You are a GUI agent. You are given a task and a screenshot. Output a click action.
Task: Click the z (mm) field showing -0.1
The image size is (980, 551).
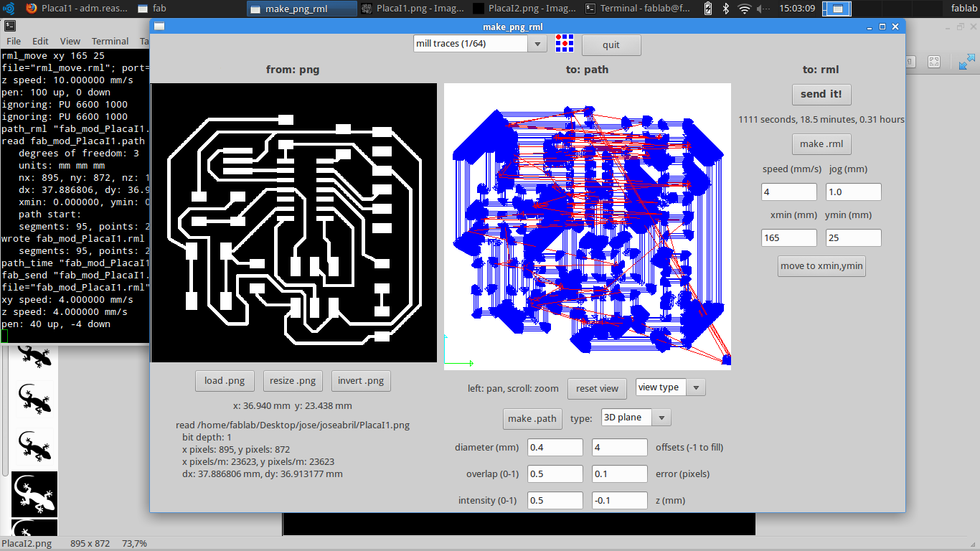[x=620, y=500]
